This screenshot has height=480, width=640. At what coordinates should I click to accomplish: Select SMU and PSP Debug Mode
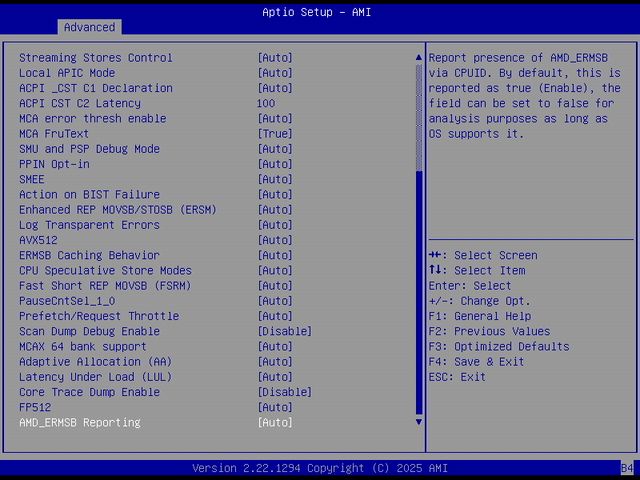tap(89, 149)
